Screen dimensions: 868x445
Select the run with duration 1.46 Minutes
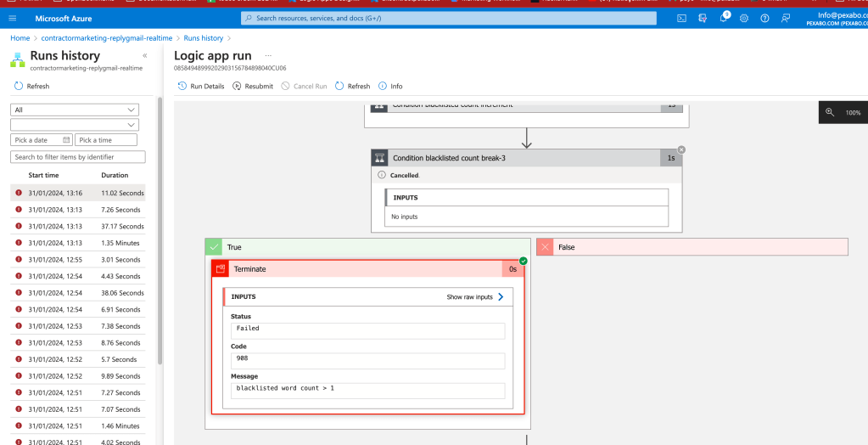pyautogui.click(x=78, y=425)
